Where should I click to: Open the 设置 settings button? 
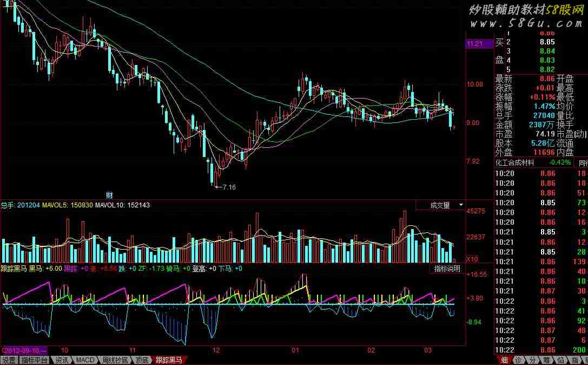point(9,360)
